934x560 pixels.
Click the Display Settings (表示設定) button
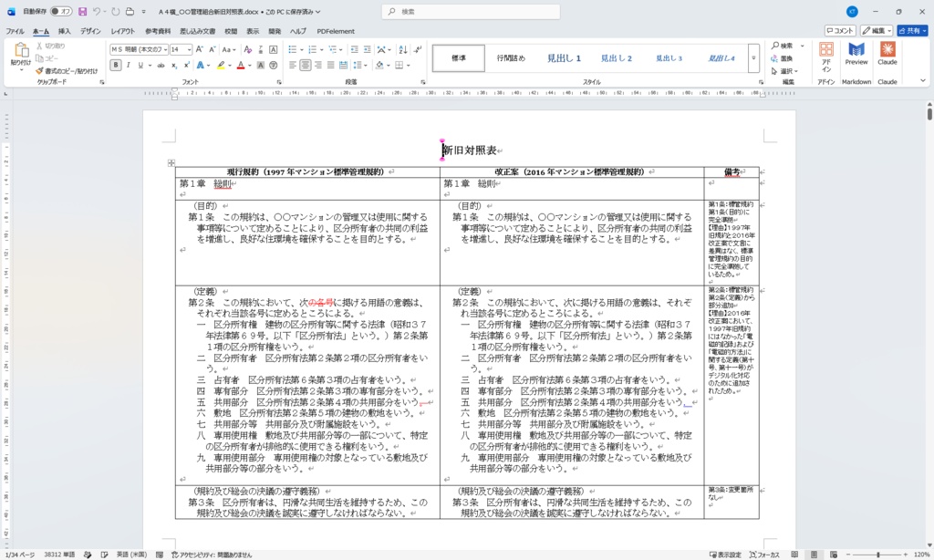click(725, 555)
